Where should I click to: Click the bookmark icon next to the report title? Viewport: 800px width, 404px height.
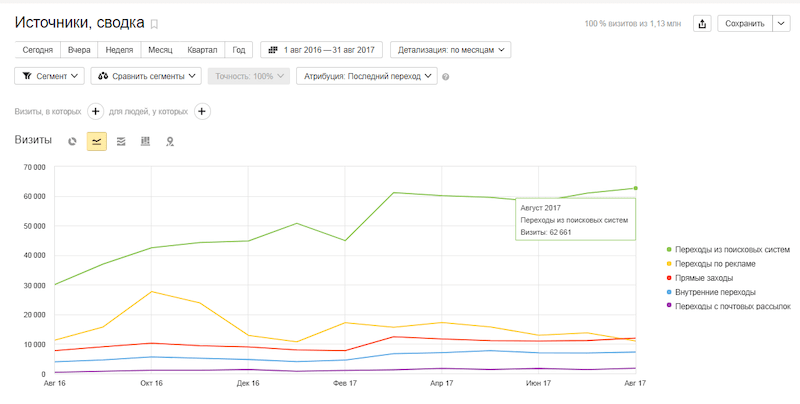pos(154,24)
